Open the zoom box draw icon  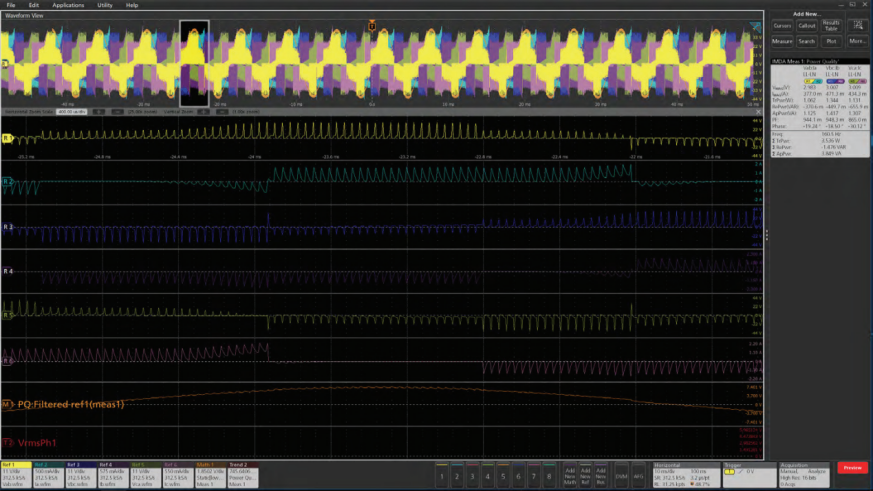coord(857,25)
